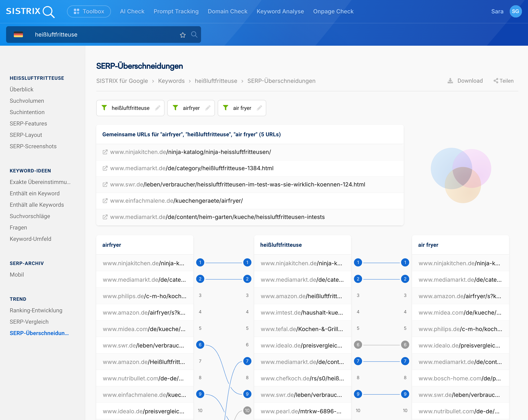This screenshot has height=420, width=528.
Task: Open common URL www.swr.de/leben/verbraucher/heissluftfritteusen-im-test
Action: (x=238, y=185)
